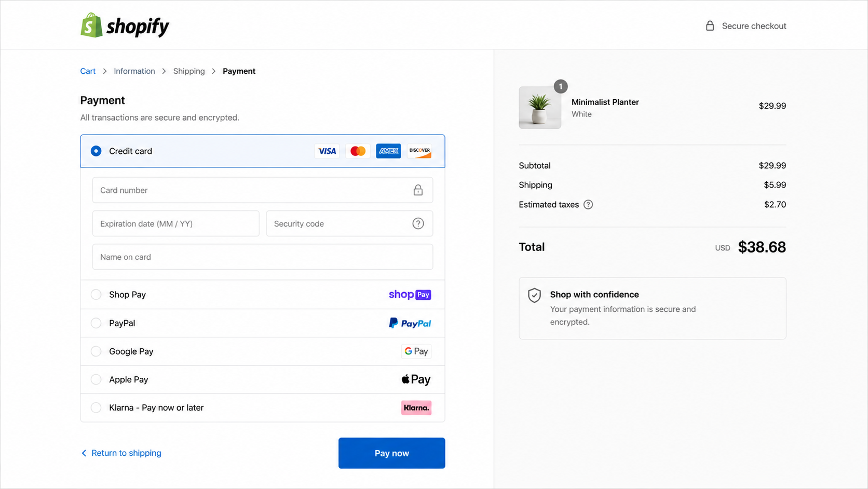Click the G Pay logo
This screenshot has height=489, width=868.
point(416,351)
